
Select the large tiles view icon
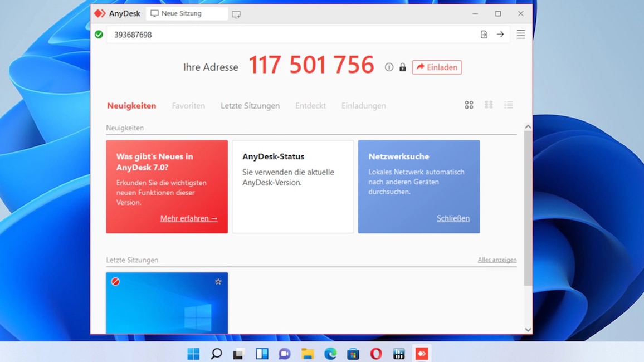point(469,105)
